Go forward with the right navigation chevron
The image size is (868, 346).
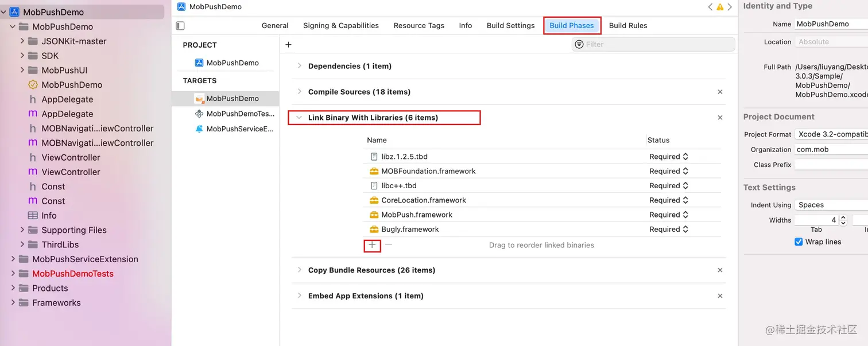pyautogui.click(x=730, y=7)
